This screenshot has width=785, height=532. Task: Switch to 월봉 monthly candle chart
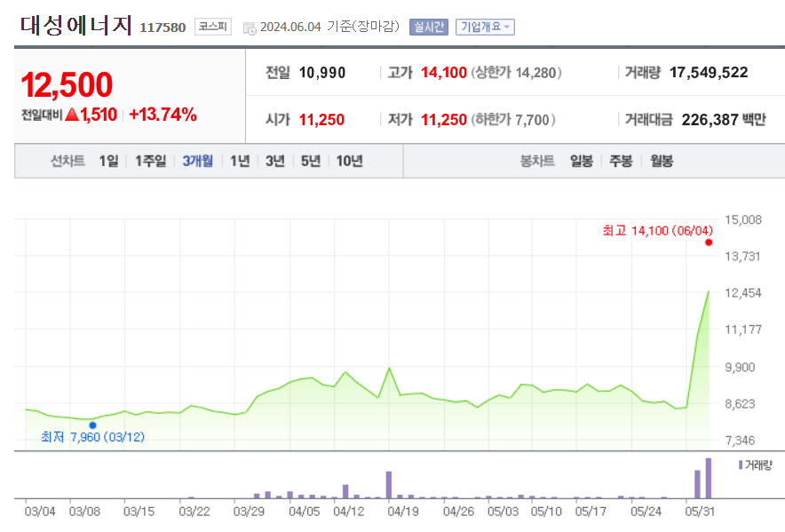662,161
